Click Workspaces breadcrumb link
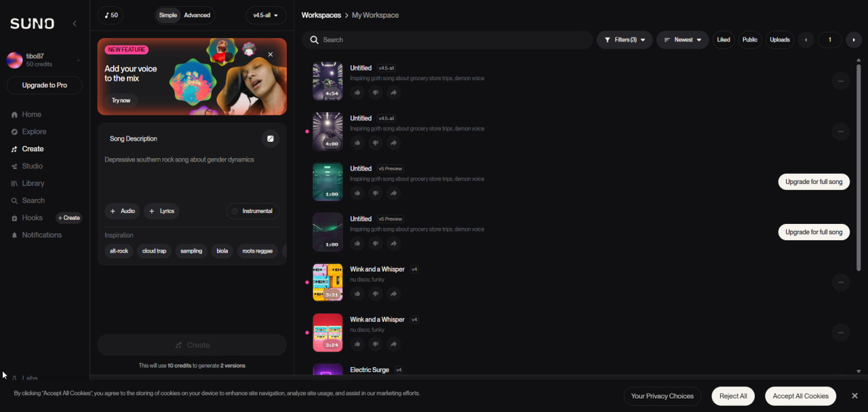868x412 pixels. click(321, 15)
